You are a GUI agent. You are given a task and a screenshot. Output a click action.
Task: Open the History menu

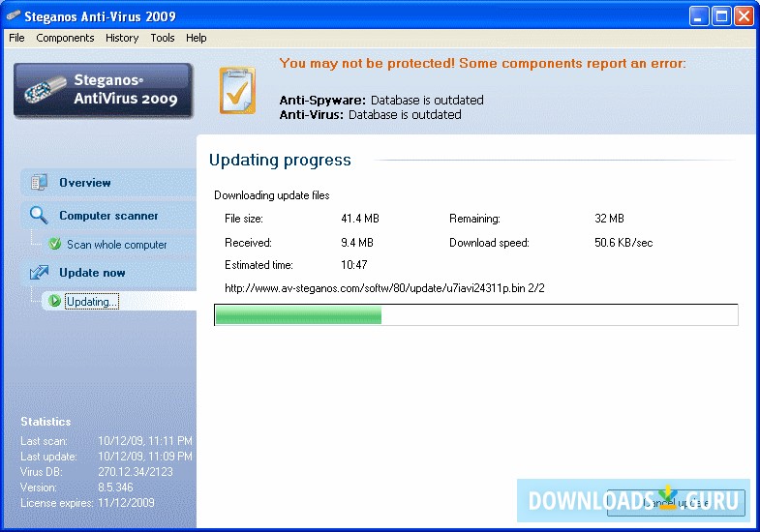(122, 38)
